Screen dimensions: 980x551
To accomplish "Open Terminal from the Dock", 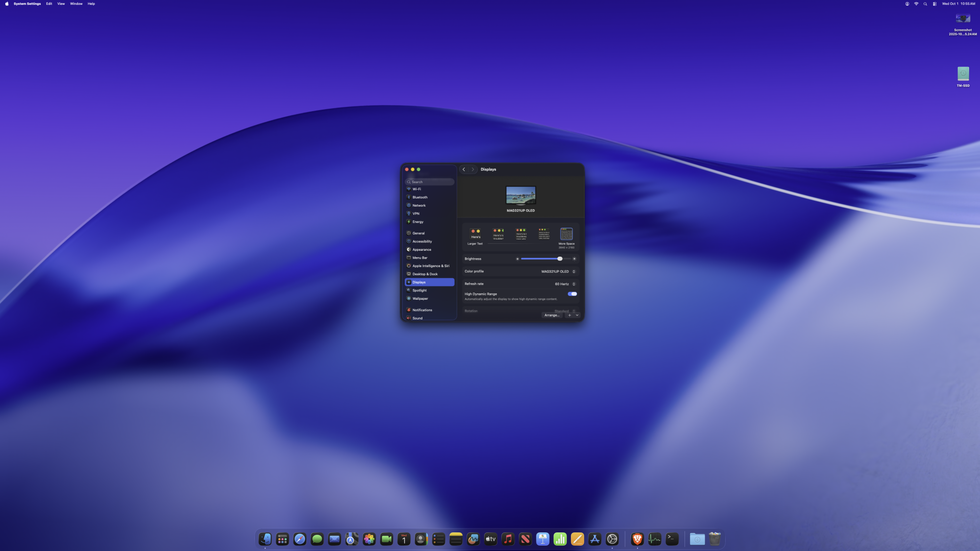I will pyautogui.click(x=672, y=539).
